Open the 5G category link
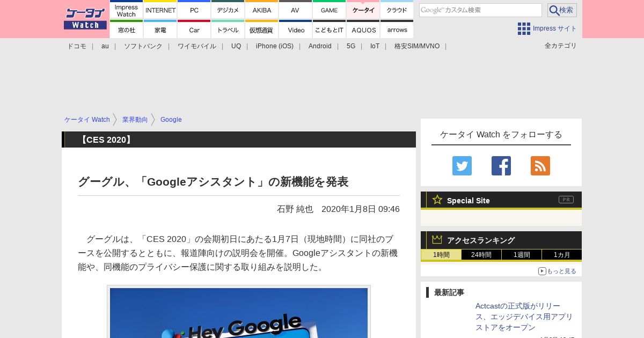This screenshot has width=644, height=338. coord(351,46)
